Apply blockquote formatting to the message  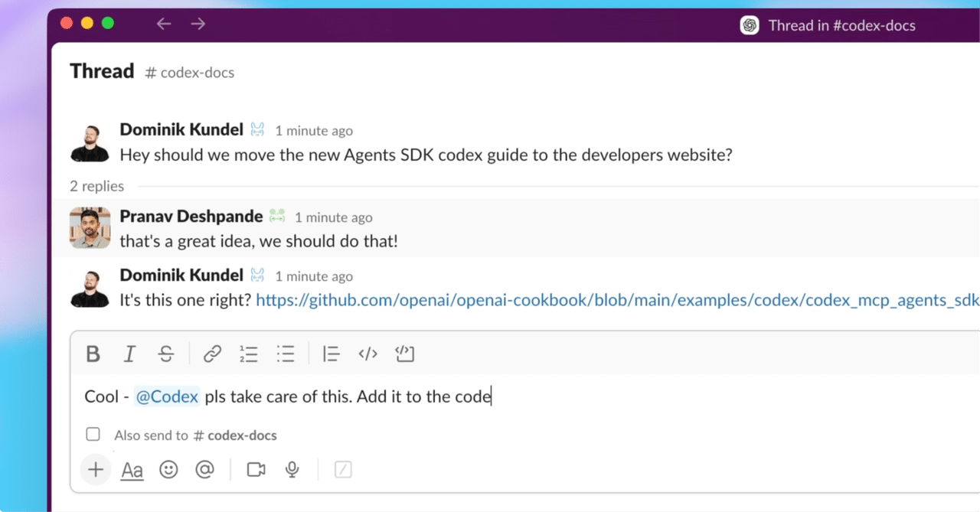point(331,354)
